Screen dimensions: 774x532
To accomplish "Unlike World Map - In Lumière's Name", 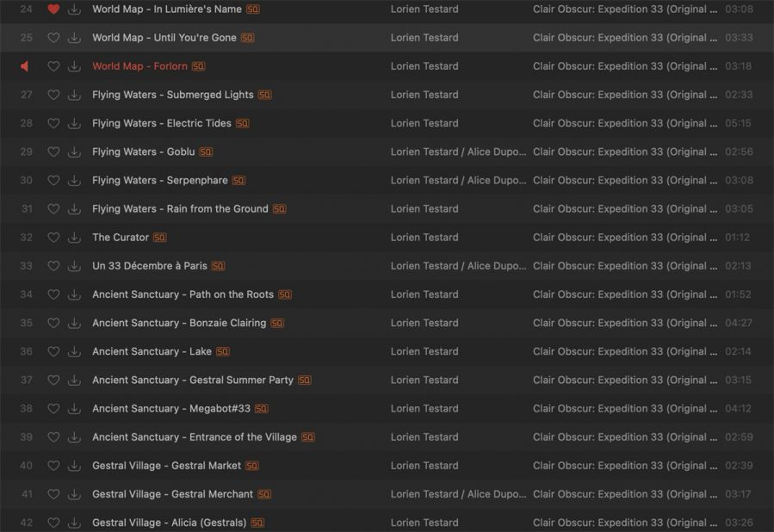I will coord(53,9).
